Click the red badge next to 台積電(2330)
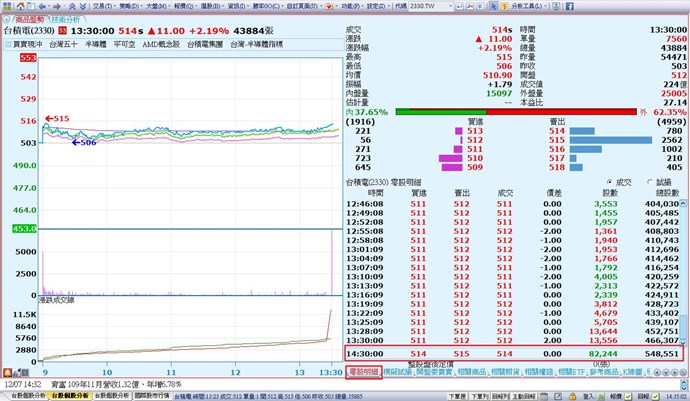690x401 pixels. tap(62, 30)
